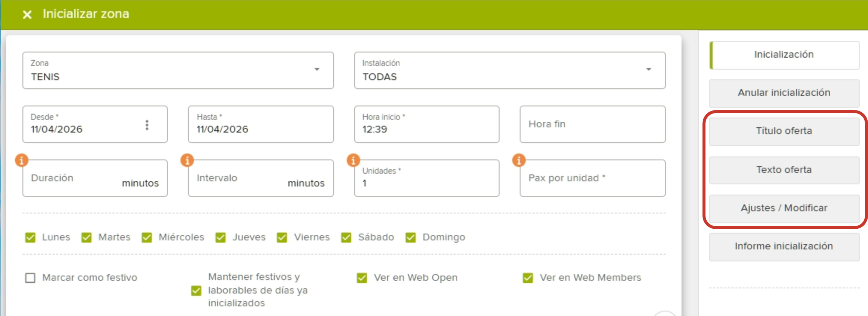Uncheck the Domingo checkbox
Viewport: 868px width, 316px height.
point(411,237)
